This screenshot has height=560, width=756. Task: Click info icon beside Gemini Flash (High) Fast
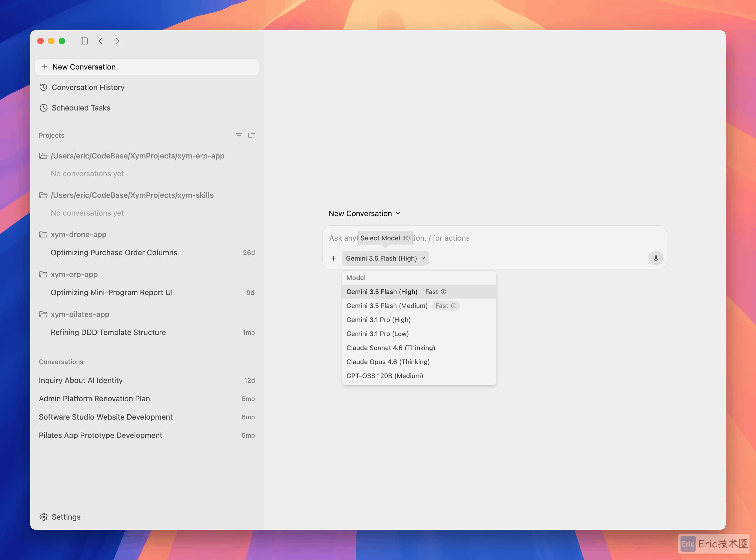coord(443,292)
